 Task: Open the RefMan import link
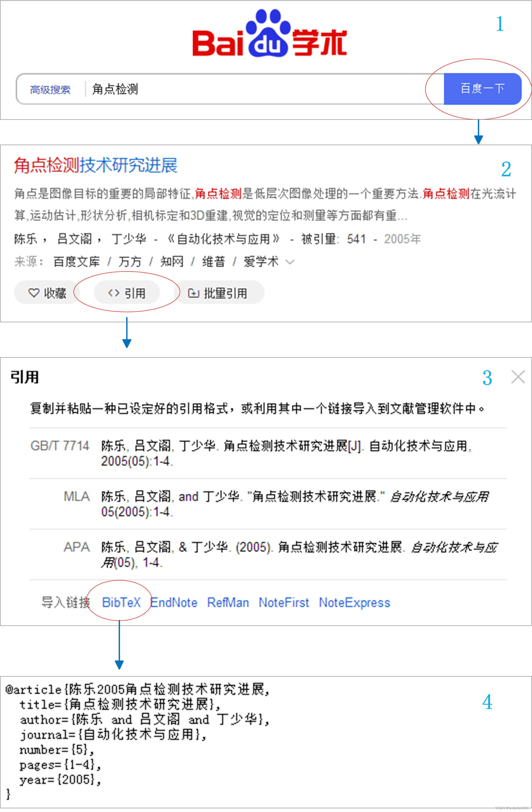[228, 602]
